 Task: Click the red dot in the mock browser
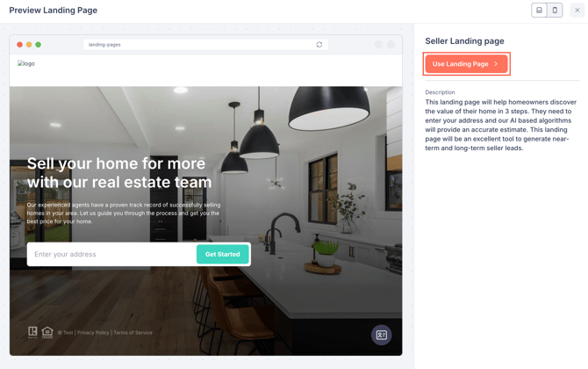(20, 45)
